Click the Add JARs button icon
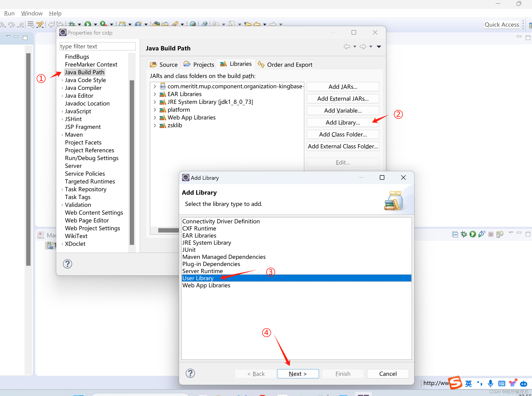Image resolution: width=532 pixels, height=396 pixels. [x=343, y=86]
